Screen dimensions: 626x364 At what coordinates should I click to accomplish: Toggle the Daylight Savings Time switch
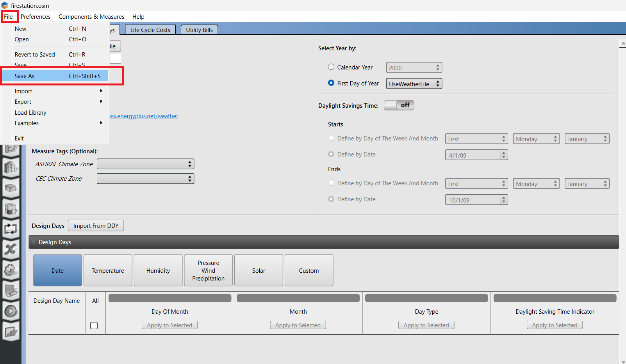[399, 105]
